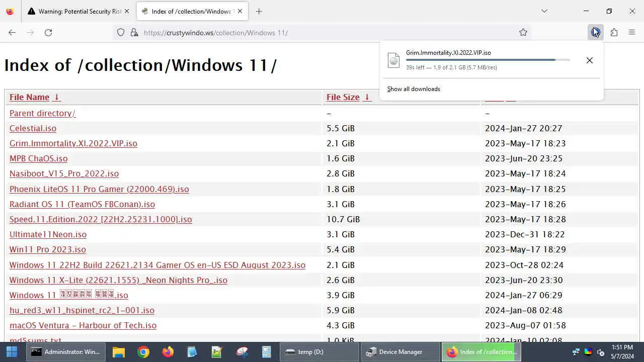Toggle the downloads panel toolbar button
The image size is (644, 362).
coord(596,32)
